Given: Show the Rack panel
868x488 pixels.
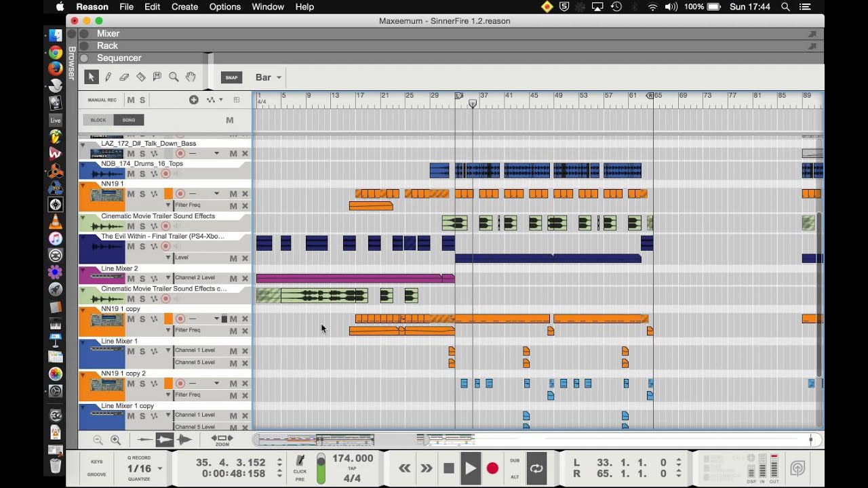Looking at the screenshot, I should 107,45.
